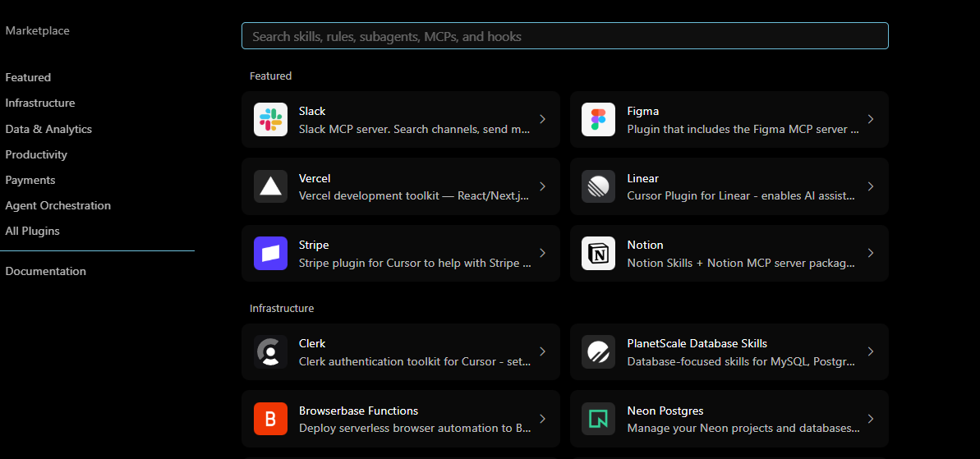Open Agent Orchestration category
Image resolution: width=980 pixels, height=459 pixels.
(x=58, y=205)
